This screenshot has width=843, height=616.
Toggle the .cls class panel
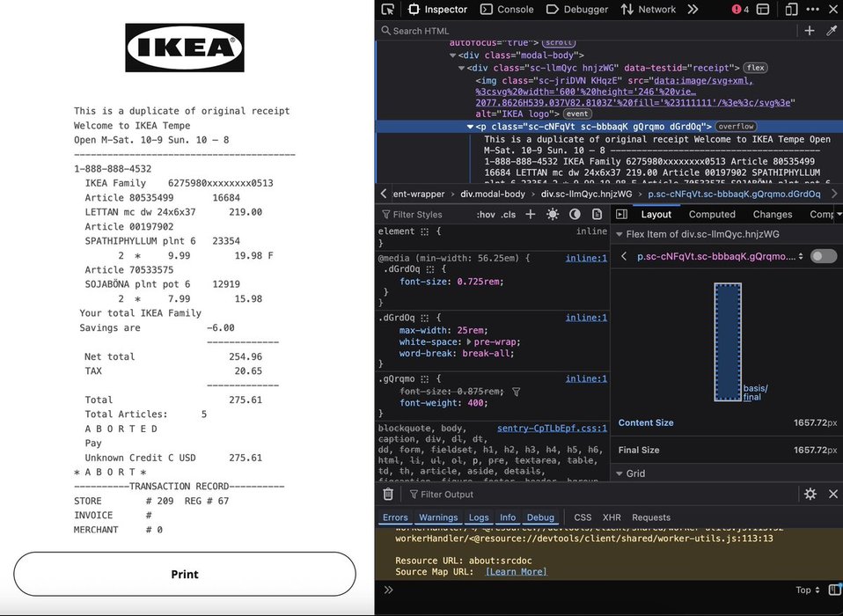[508, 214]
